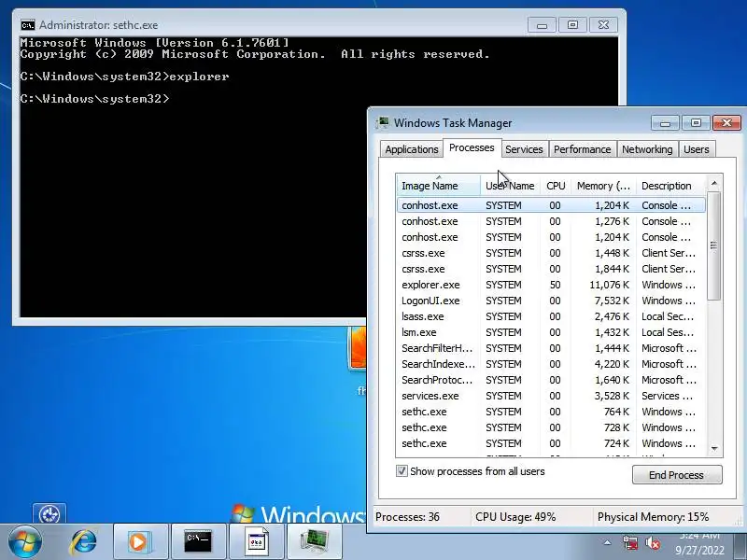
Task: Click the process list scroll down arrow
Action: [x=714, y=448]
